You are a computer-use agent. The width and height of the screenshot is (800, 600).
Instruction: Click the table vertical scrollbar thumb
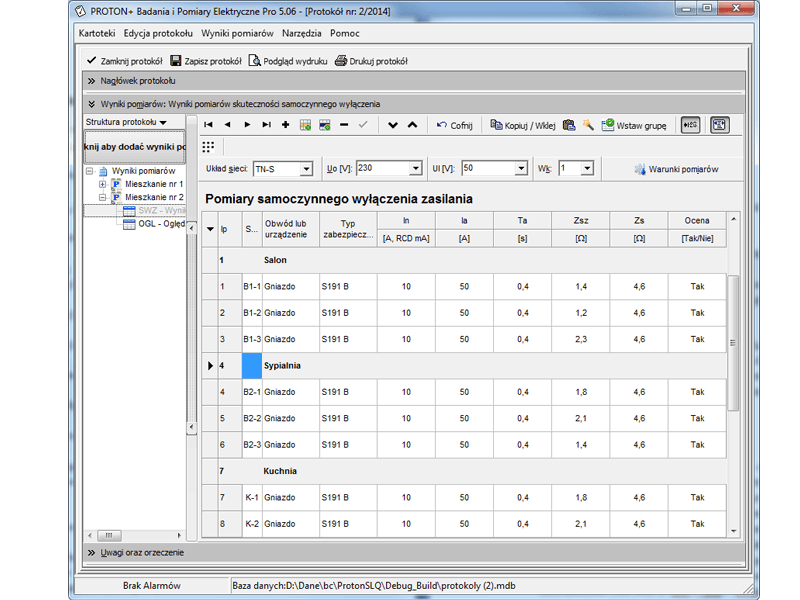click(733, 343)
